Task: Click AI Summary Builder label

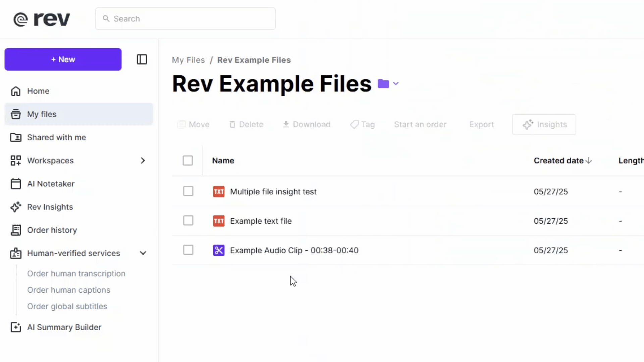Action: coord(64,327)
